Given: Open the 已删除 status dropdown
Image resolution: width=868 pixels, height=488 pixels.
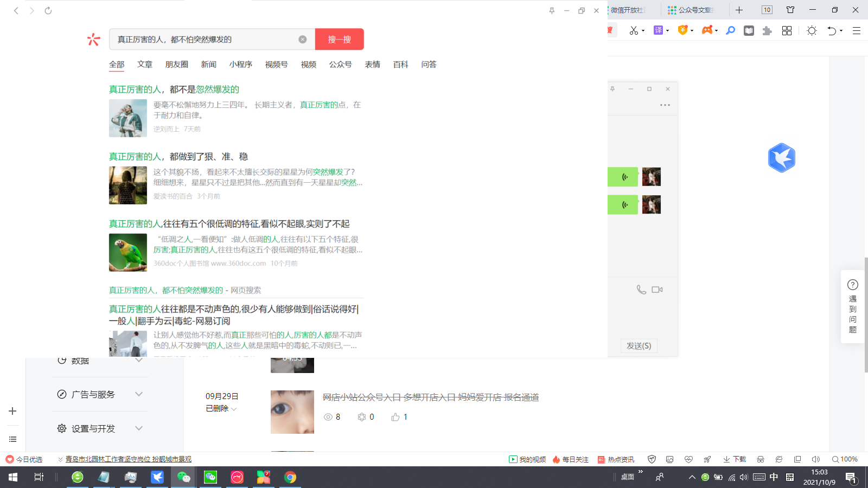Looking at the screenshot, I should pyautogui.click(x=221, y=408).
